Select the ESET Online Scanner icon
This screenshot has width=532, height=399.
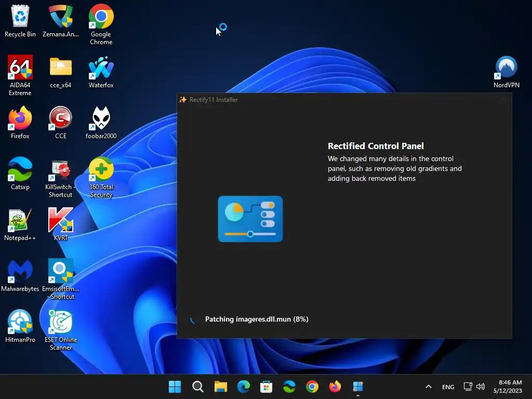tap(61, 330)
